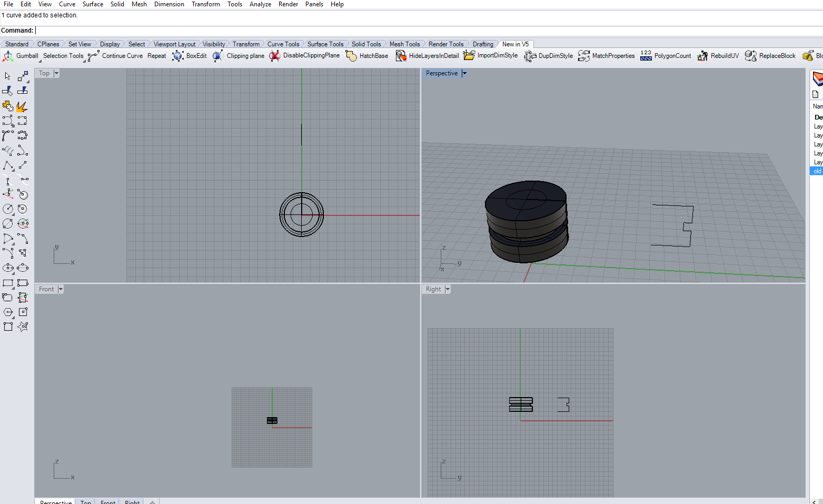823x504 pixels.
Task: Open the Surface menu
Action: tap(93, 4)
